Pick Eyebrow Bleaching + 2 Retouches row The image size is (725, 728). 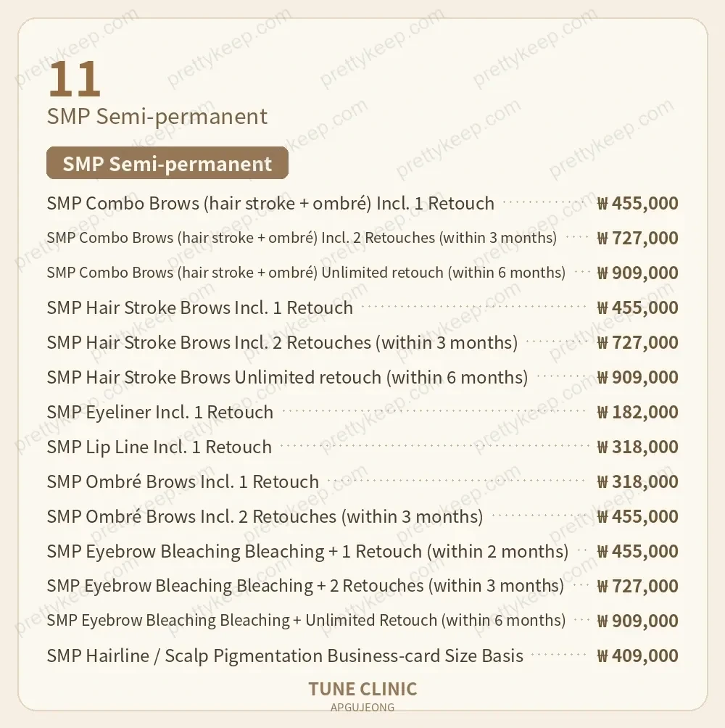coord(362,585)
